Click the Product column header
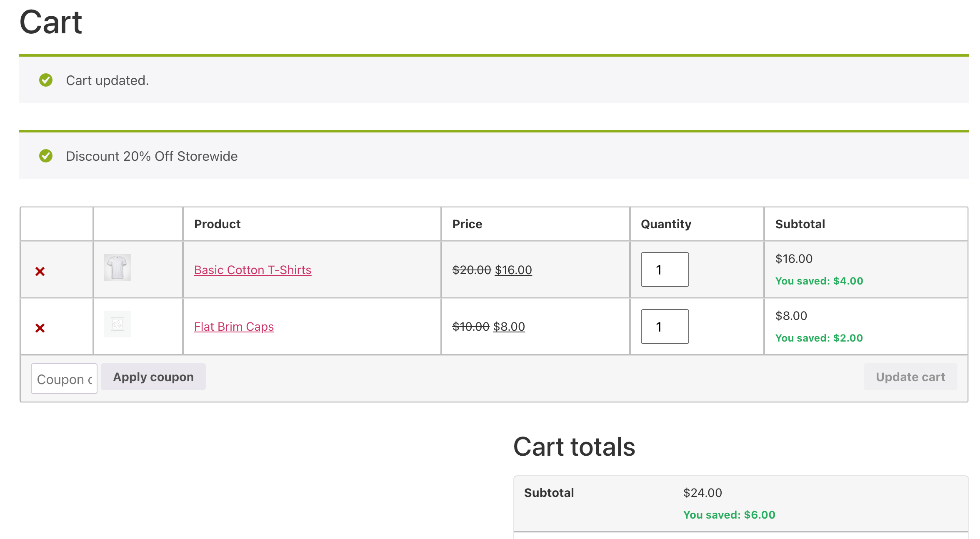 [217, 224]
